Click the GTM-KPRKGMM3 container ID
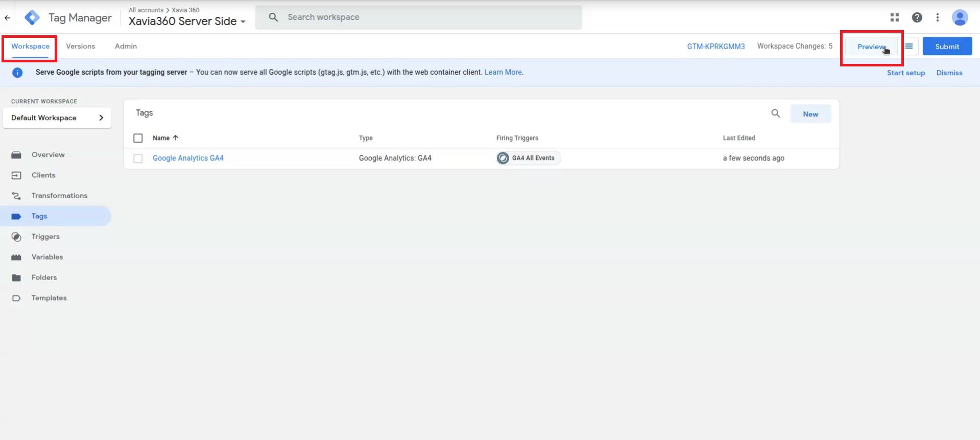The height and width of the screenshot is (440, 980). [716, 47]
